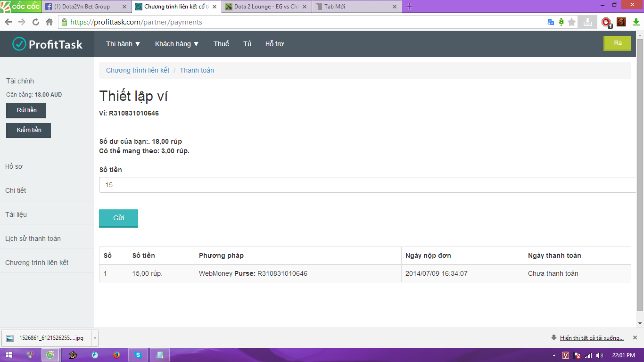
Task: Click the Cốc Cốc browser logo button
Action: [x=20, y=6]
